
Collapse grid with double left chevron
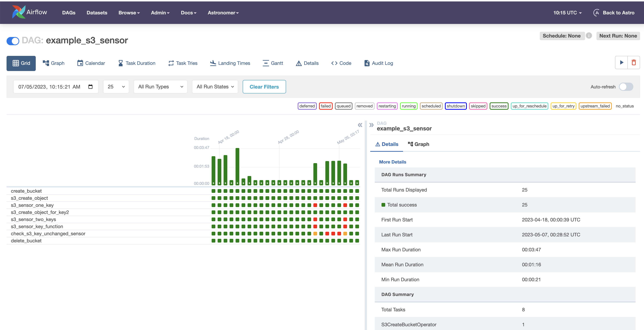tap(360, 125)
